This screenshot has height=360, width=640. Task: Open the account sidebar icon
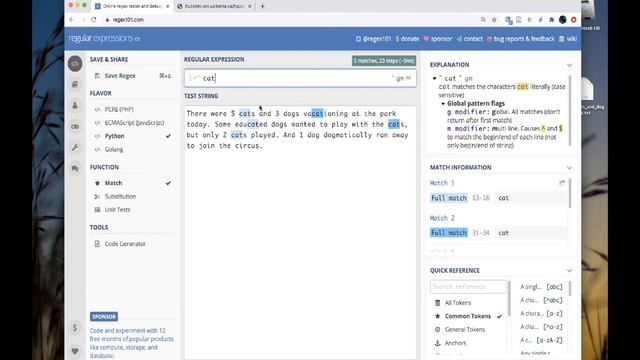[75, 105]
